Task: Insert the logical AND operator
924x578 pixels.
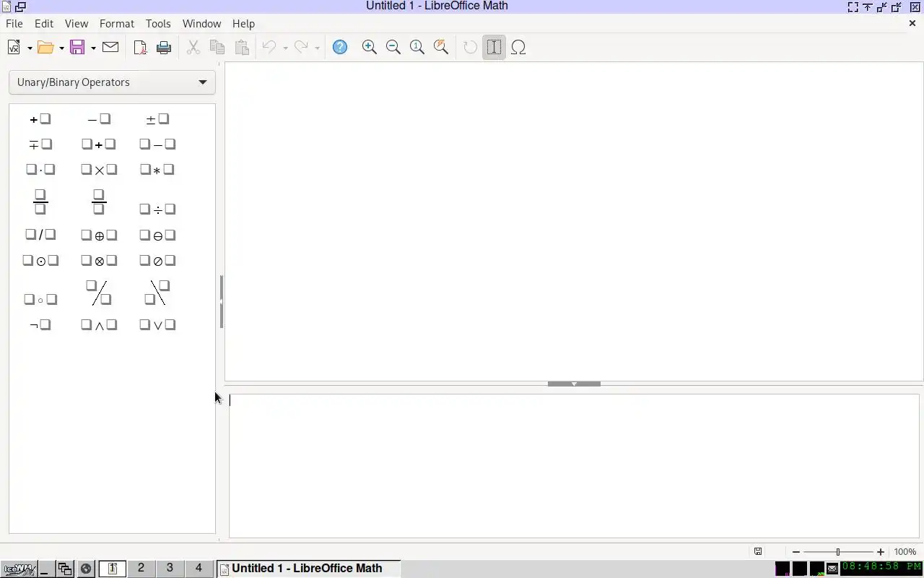Action: pos(99,325)
